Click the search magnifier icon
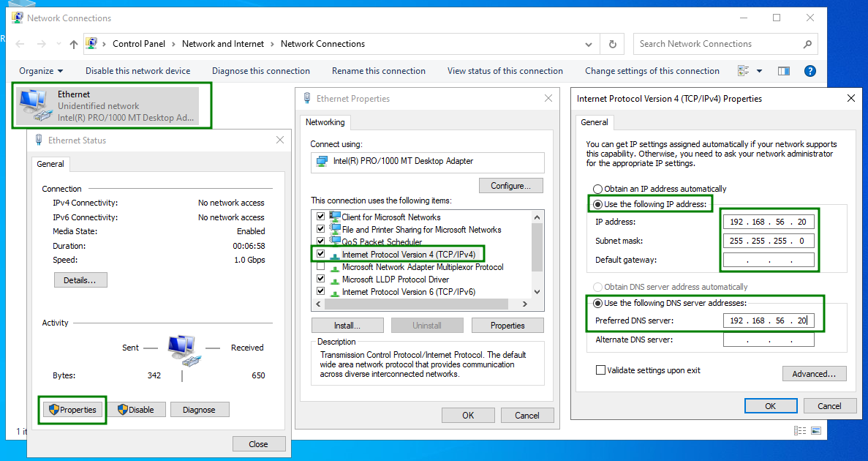The width and height of the screenshot is (868, 461). point(807,44)
